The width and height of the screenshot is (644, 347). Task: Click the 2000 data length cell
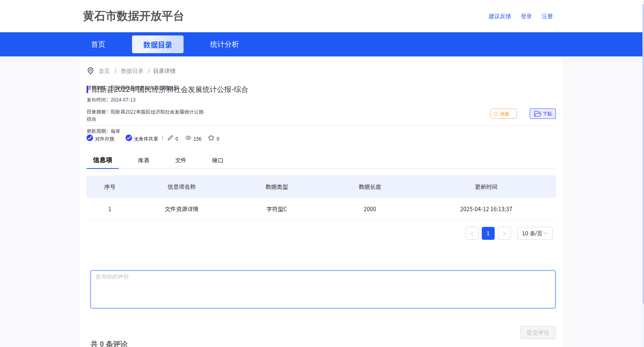(x=370, y=209)
